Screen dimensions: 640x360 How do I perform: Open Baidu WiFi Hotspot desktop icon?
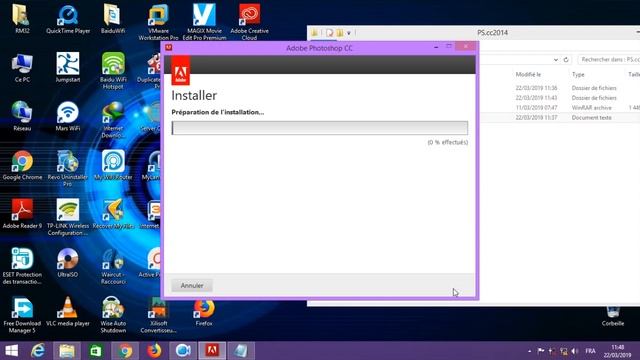[x=113, y=71]
